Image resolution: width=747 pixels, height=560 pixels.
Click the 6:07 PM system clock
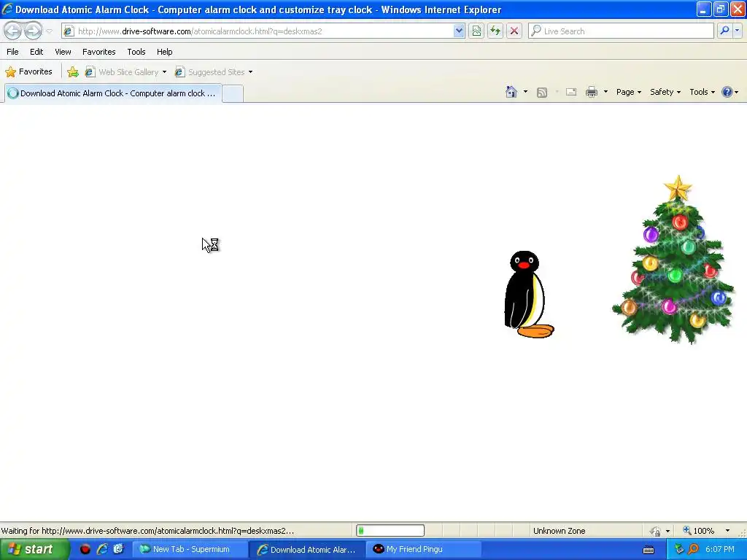click(720, 550)
